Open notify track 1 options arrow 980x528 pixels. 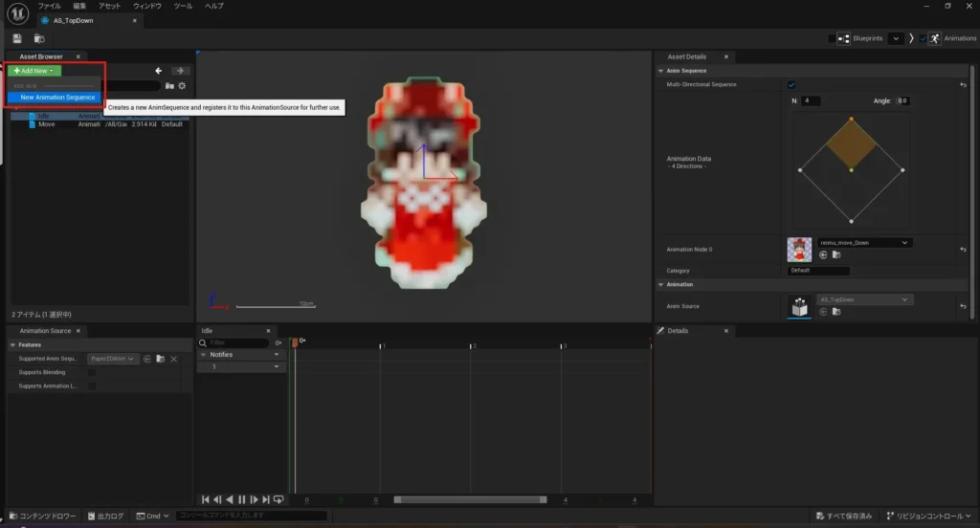point(277,366)
